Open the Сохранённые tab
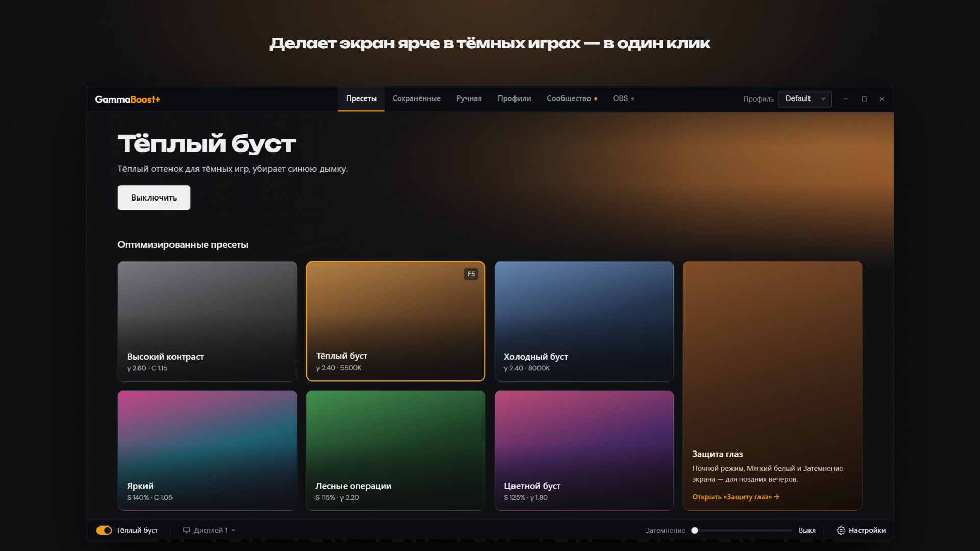Viewport: 980px width, 551px height. [416, 98]
